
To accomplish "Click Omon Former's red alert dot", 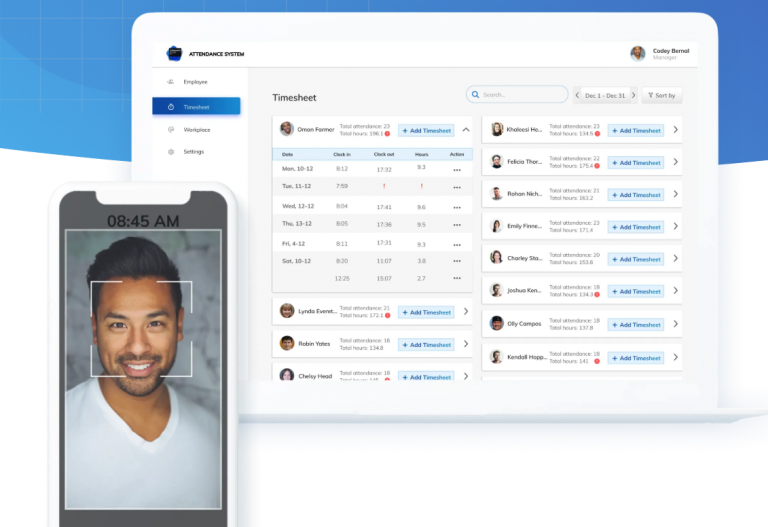I will pyautogui.click(x=387, y=134).
